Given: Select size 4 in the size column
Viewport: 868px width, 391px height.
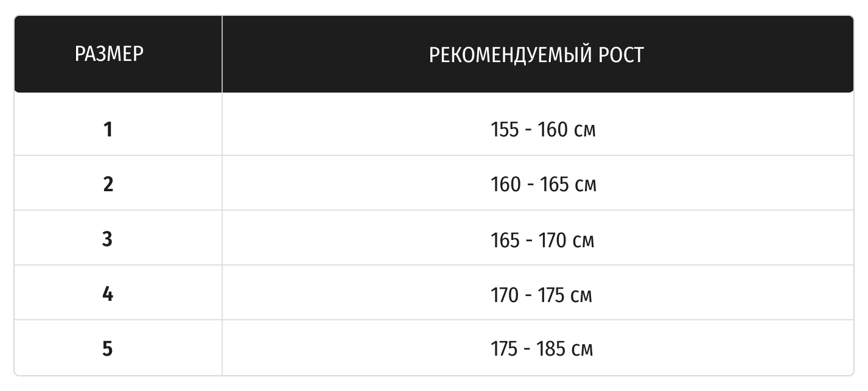Looking at the screenshot, I should pos(108,294).
